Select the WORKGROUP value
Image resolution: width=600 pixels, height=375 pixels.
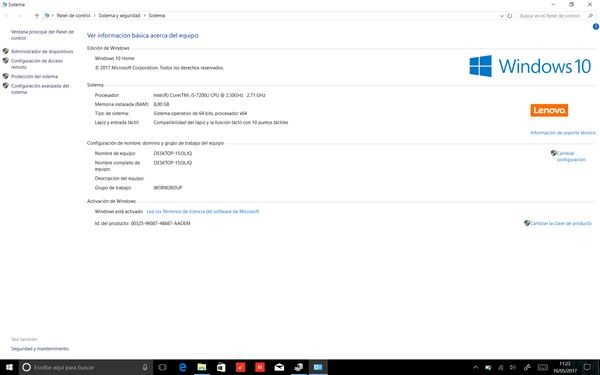(x=168, y=188)
